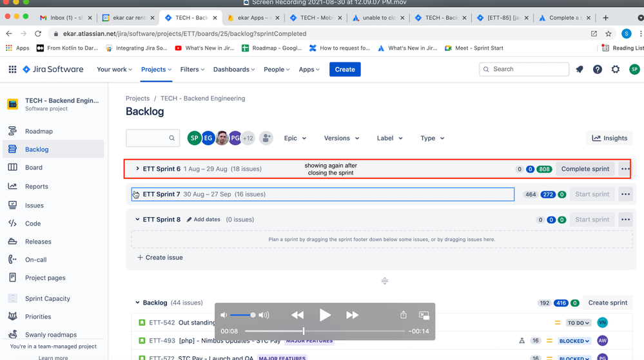Open the Label filter dropdown

pos(389,138)
